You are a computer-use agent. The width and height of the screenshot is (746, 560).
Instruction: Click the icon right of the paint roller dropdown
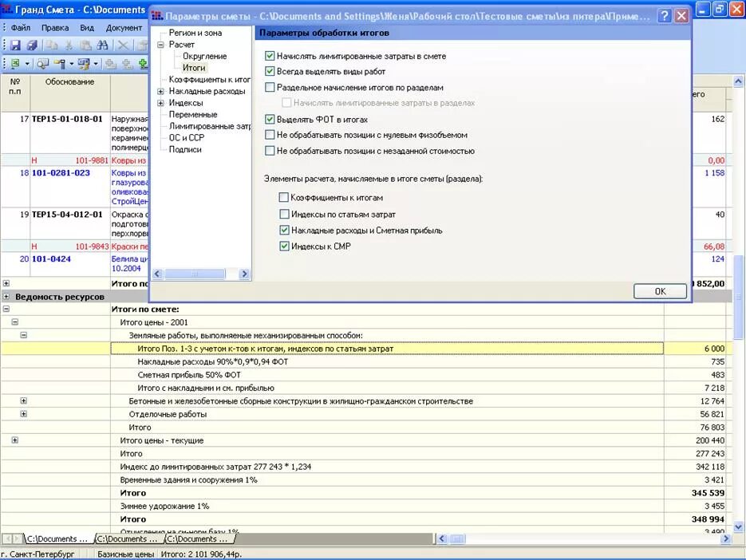tap(85, 63)
